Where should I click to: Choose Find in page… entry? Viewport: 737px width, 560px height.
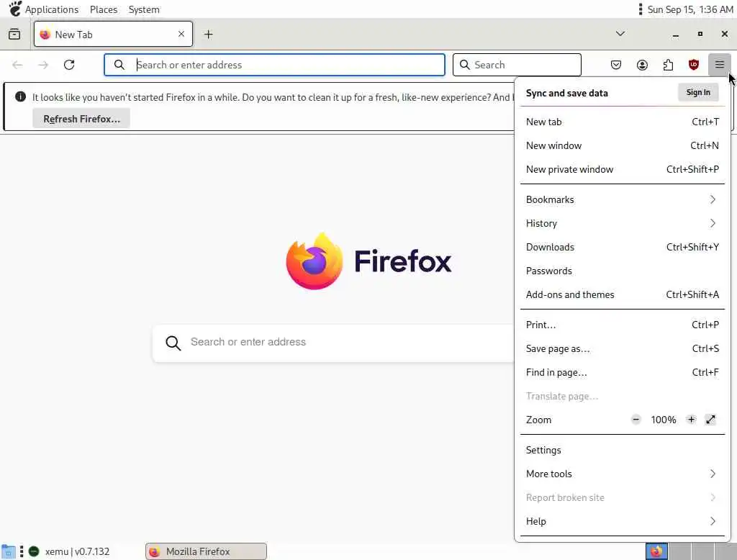tap(623, 372)
